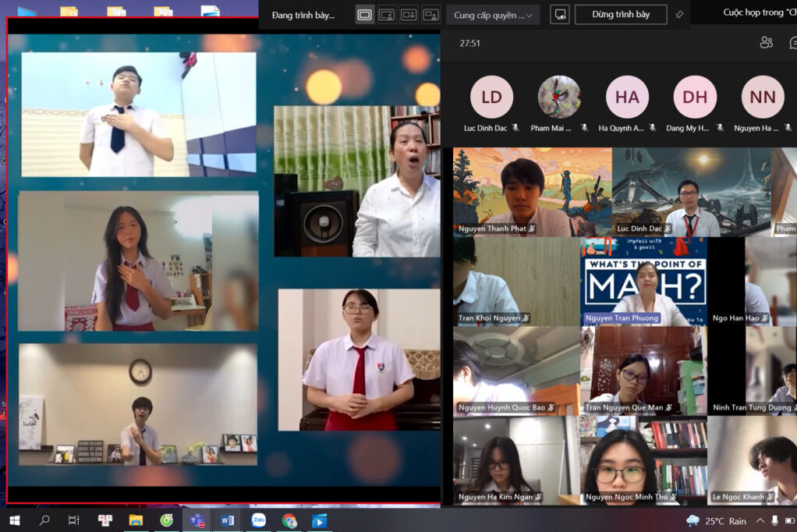Open Zalo from the taskbar

click(259, 520)
